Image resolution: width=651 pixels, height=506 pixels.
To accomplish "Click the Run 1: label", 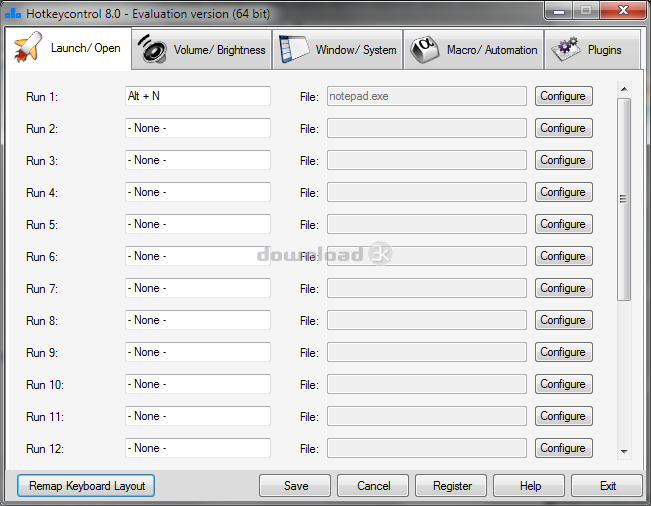I will [x=42, y=97].
